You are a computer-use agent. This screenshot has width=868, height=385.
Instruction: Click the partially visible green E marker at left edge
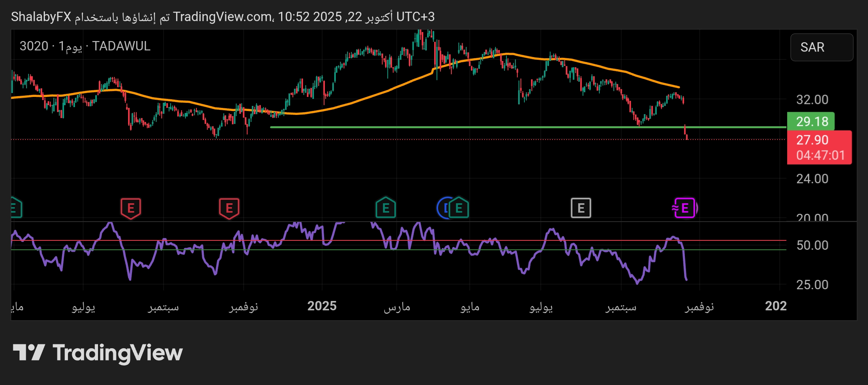click(15, 208)
